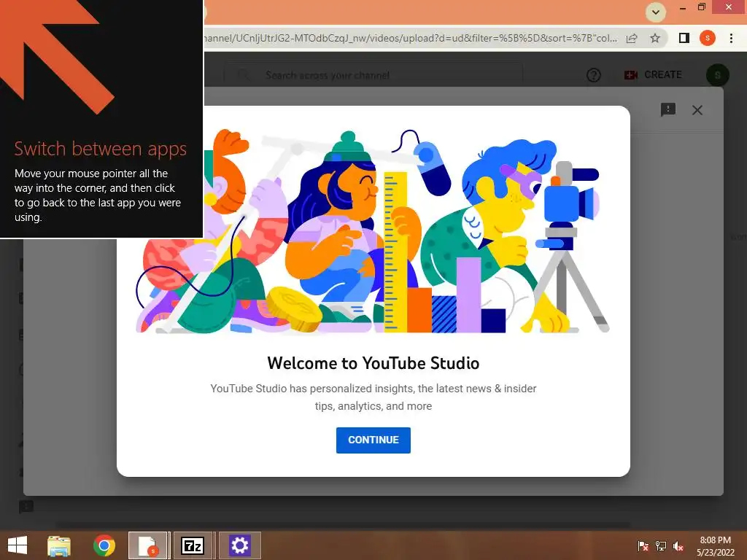Open 7-Zip from the taskbar
The image size is (747, 560).
coord(193,545)
